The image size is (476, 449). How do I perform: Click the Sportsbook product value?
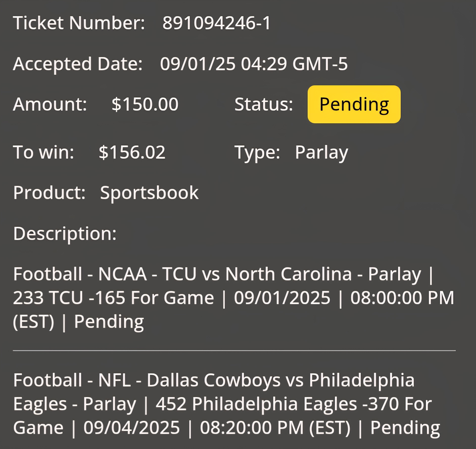(x=149, y=193)
